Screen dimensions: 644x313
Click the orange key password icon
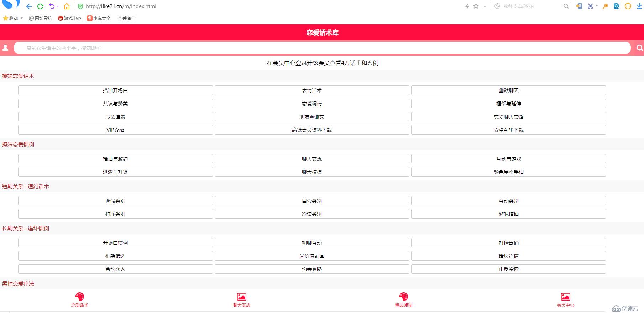coord(605,6)
